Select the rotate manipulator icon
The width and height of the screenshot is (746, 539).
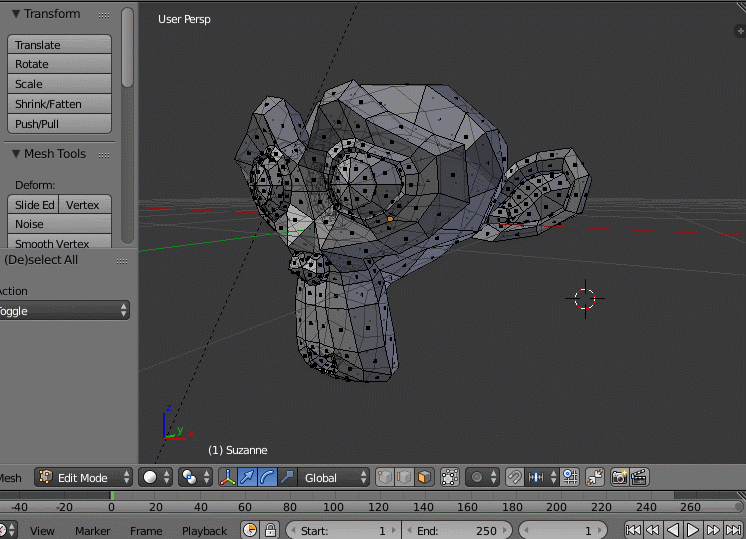267,477
